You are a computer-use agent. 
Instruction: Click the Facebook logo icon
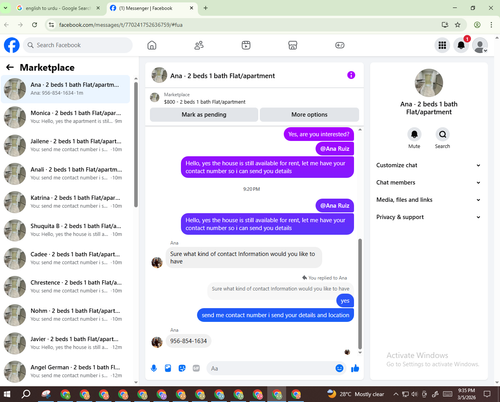click(12, 45)
